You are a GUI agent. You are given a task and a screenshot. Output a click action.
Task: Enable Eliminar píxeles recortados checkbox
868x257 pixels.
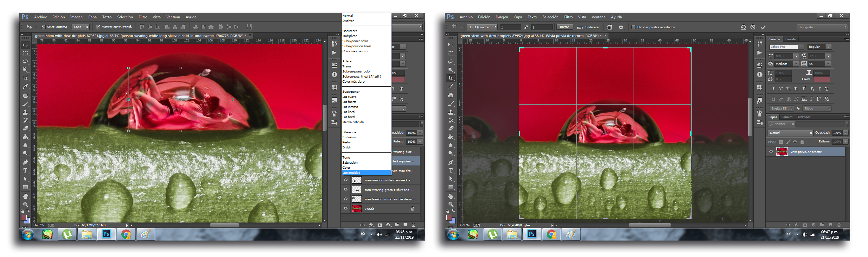tap(634, 27)
